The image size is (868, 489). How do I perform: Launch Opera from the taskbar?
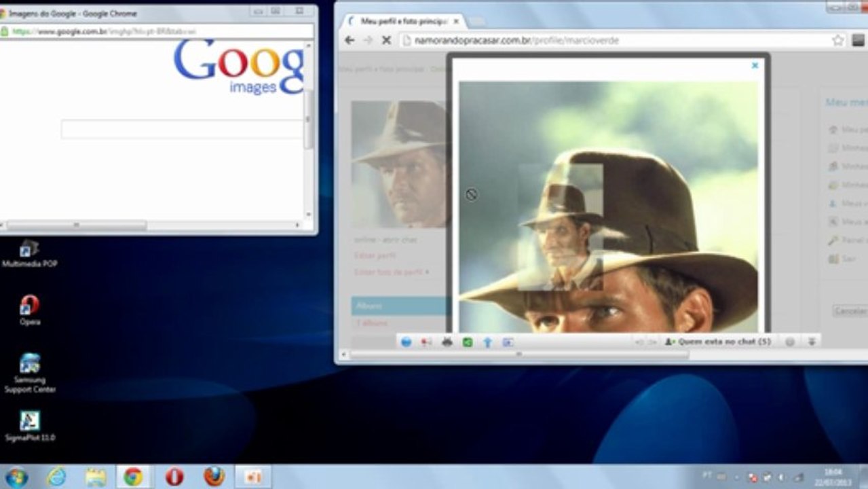tap(174, 477)
